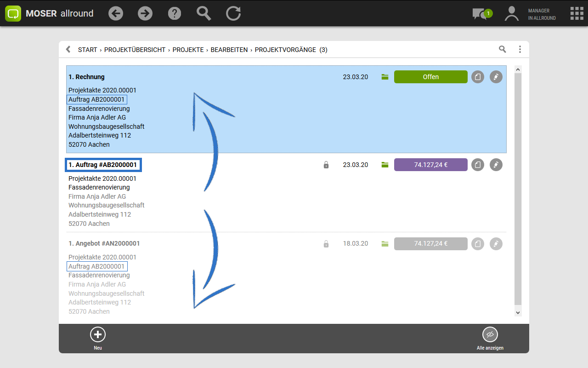Open the three-dot options menu in panel header
This screenshot has width=588, height=368.
click(520, 49)
